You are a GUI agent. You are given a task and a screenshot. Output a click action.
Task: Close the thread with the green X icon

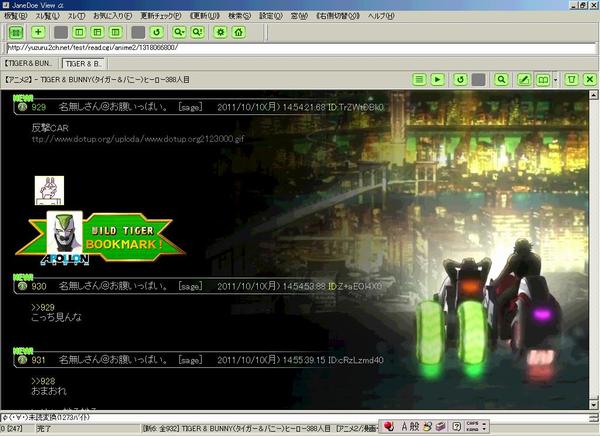click(590, 80)
